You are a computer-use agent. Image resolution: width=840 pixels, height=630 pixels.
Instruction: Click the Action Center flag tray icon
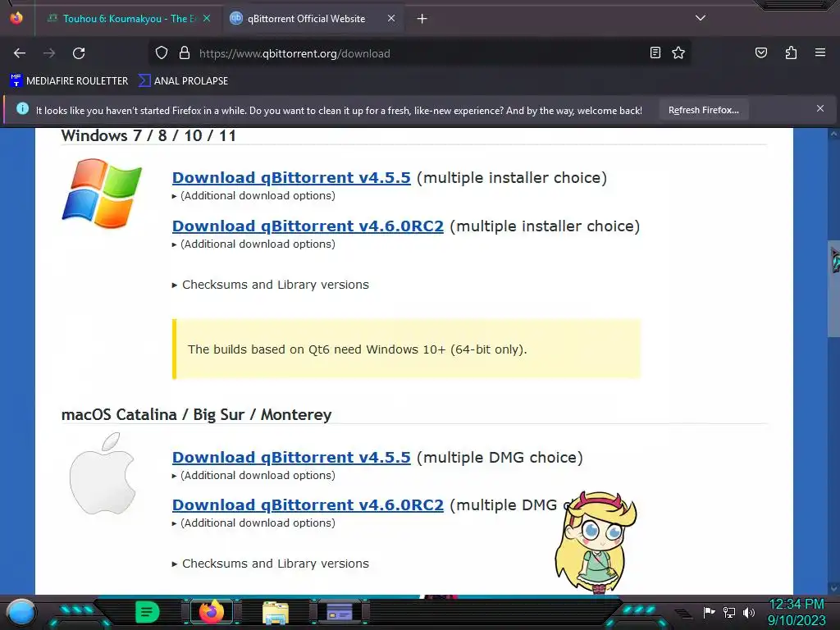pos(709,612)
